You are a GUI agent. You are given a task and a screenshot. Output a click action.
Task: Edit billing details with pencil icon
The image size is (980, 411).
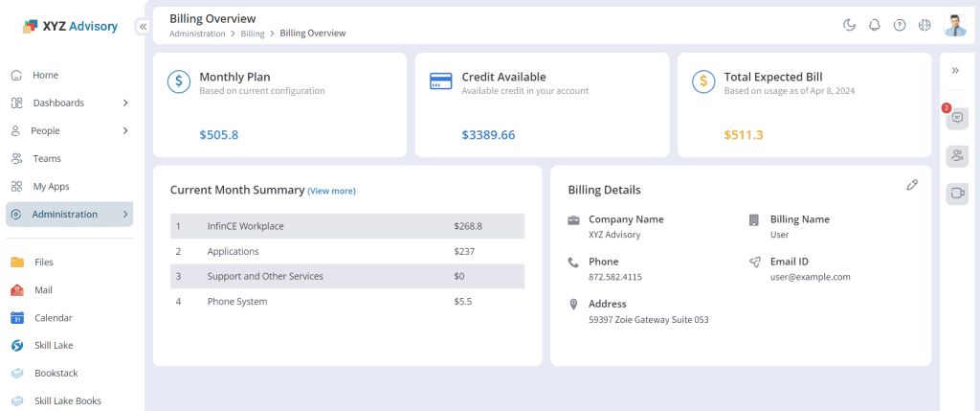point(912,185)
